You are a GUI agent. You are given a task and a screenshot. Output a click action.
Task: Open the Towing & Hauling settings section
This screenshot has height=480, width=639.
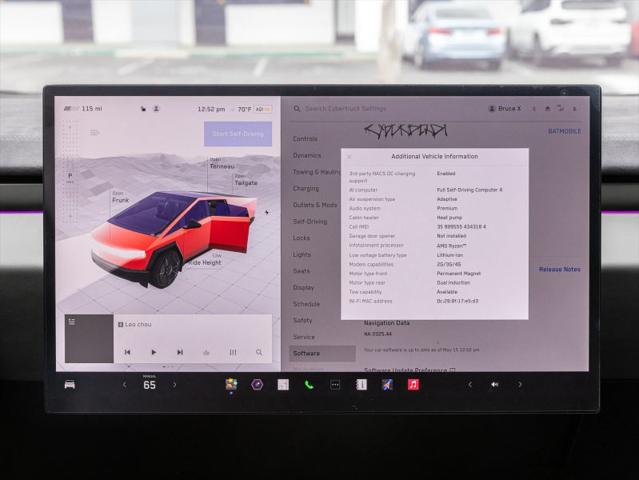tap(317, 172)
